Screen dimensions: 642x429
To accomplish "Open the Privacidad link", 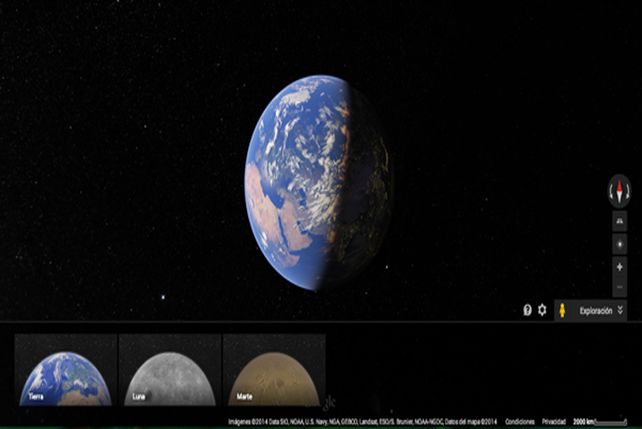I will pyautogui.click(x=554, y=421).
